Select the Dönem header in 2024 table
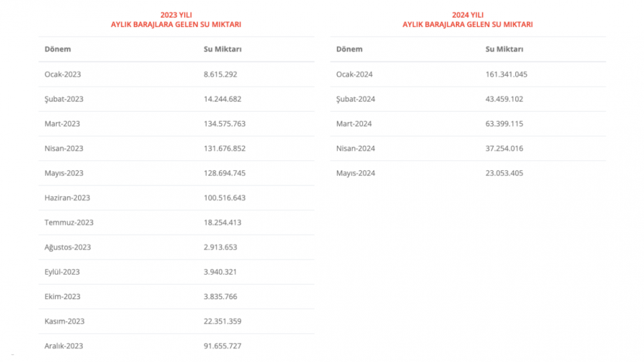 pos(349,49)
